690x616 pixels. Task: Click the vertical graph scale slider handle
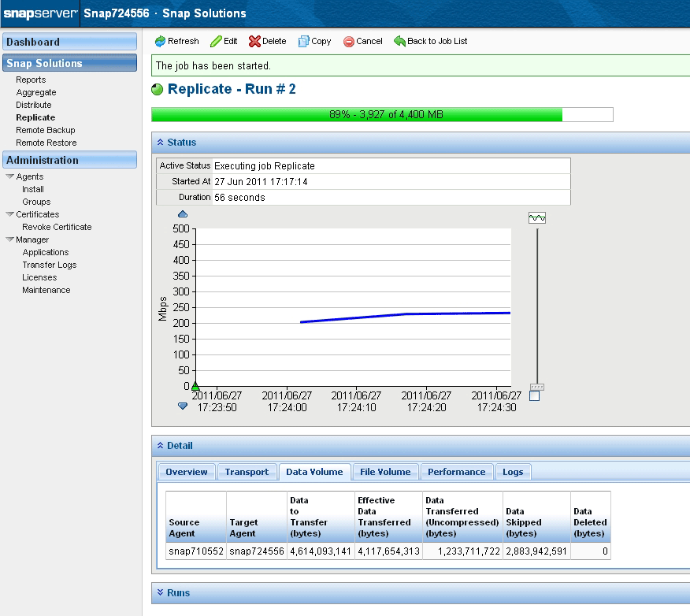click(x=537, y=388)
